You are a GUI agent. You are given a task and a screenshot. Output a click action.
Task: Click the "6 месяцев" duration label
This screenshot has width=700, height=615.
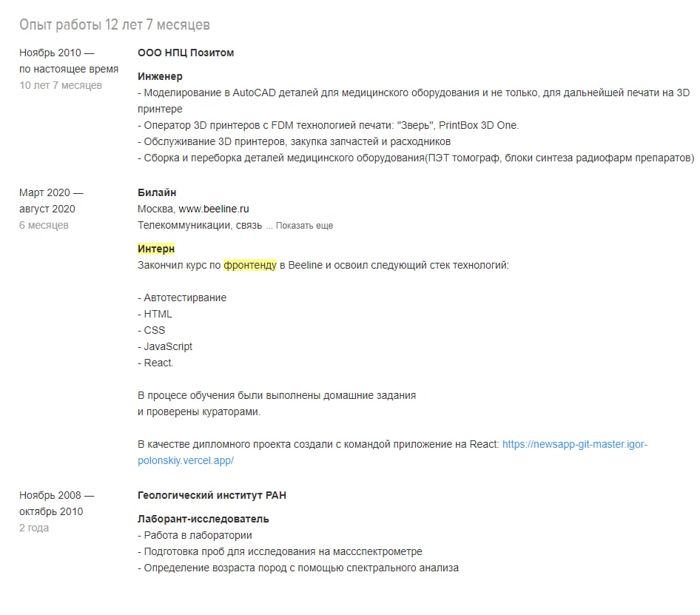pos(44,225)
